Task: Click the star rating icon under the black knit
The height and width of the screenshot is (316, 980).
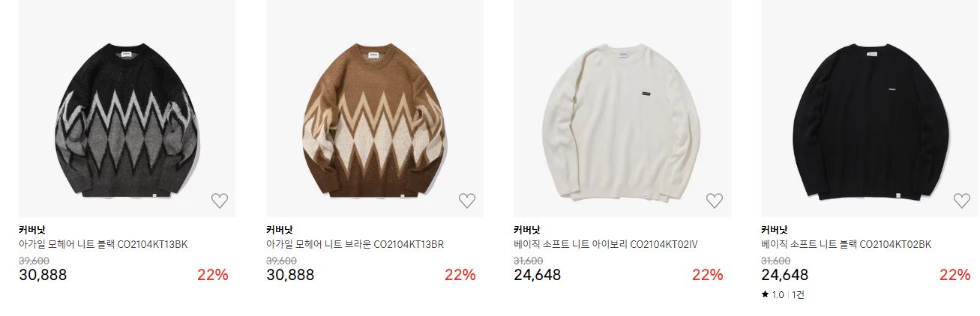Action: point(765,295)
